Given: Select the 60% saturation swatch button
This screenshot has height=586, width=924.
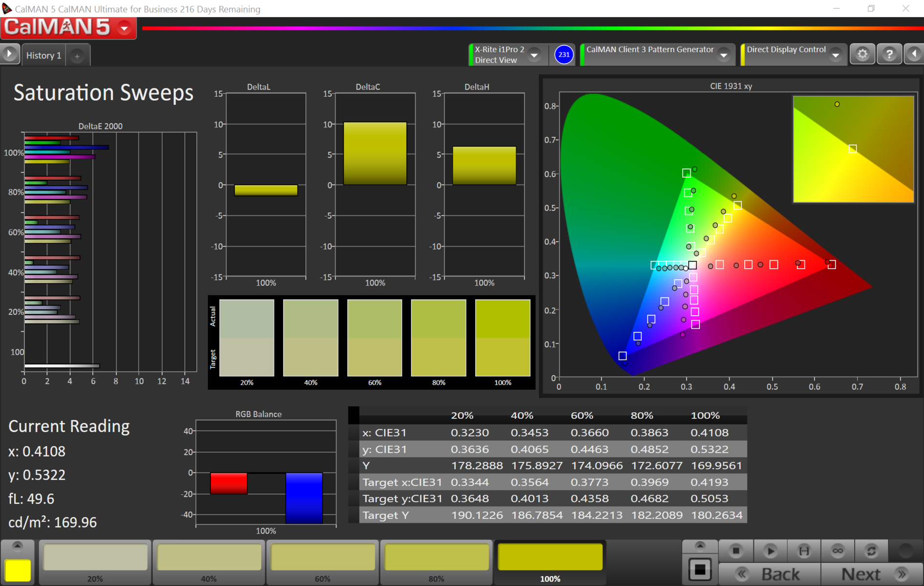Looking at the screenshot, I should coord(323,562).
